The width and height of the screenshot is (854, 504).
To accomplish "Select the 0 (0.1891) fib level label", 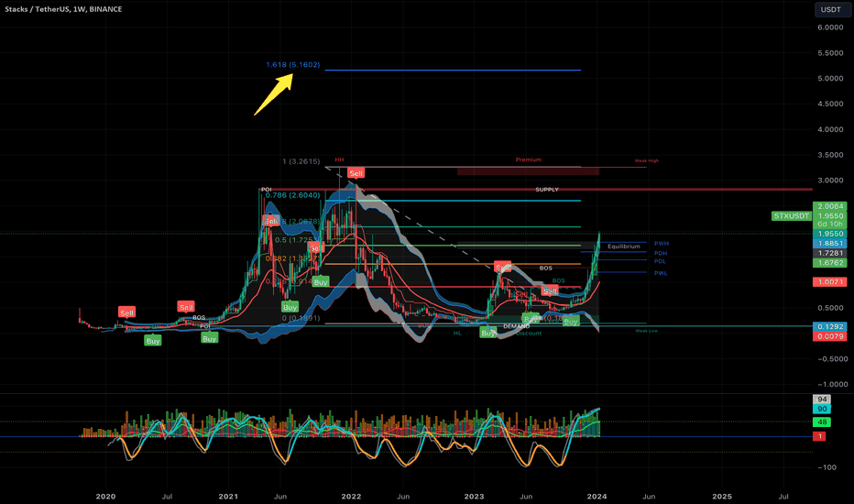I will (x=301, y=318).
